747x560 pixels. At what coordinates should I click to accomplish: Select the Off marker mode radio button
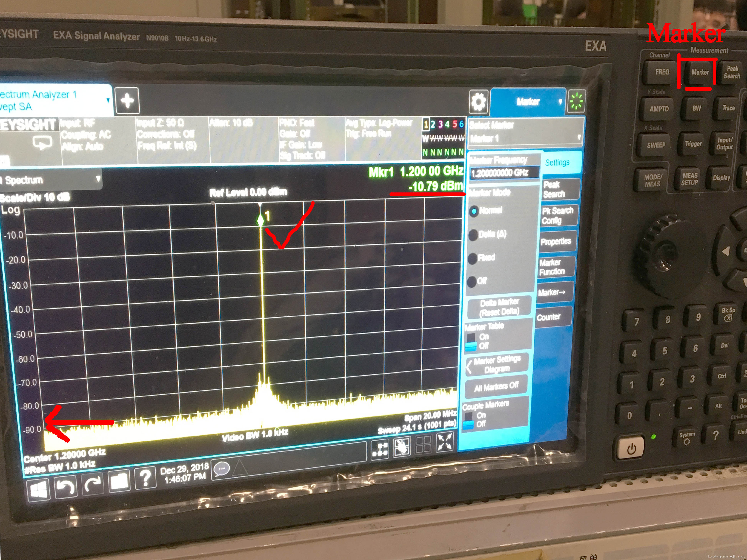pos(472,281)
